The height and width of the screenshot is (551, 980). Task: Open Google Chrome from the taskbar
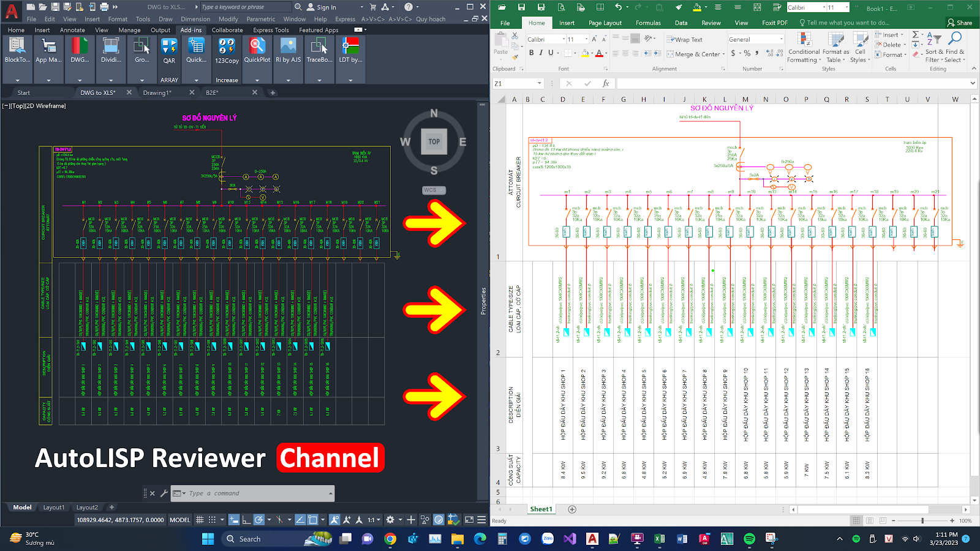(x=390, y=539)
